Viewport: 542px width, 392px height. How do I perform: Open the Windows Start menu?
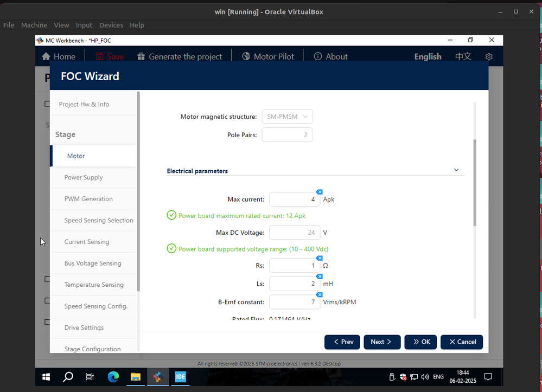tap(46, 377)
